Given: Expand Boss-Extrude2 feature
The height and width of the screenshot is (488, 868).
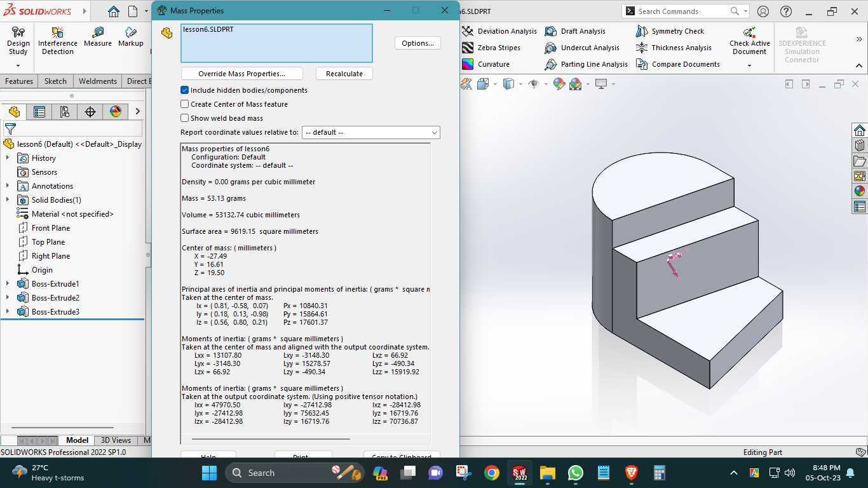Looking at the screenshot, I should pos(8,298).
